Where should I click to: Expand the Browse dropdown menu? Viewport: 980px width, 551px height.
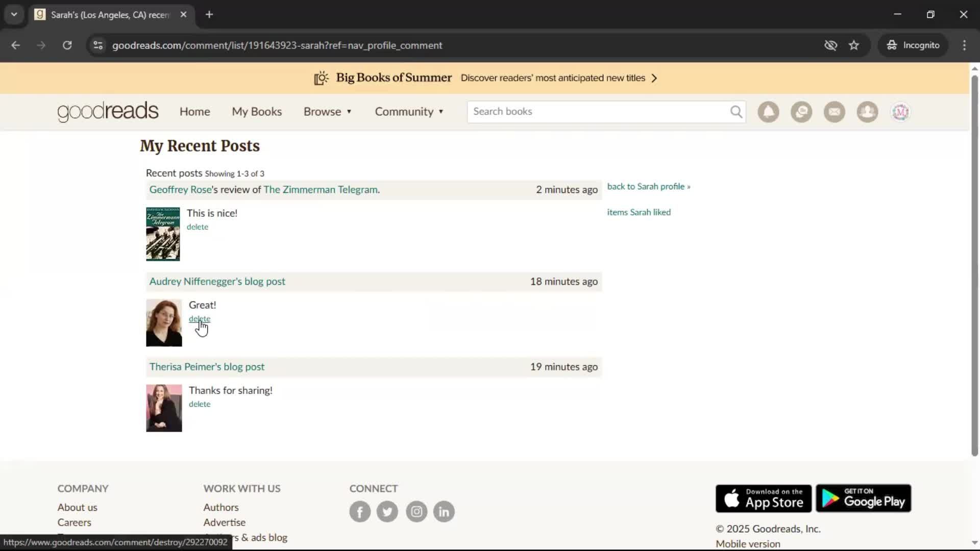[328, 112]
